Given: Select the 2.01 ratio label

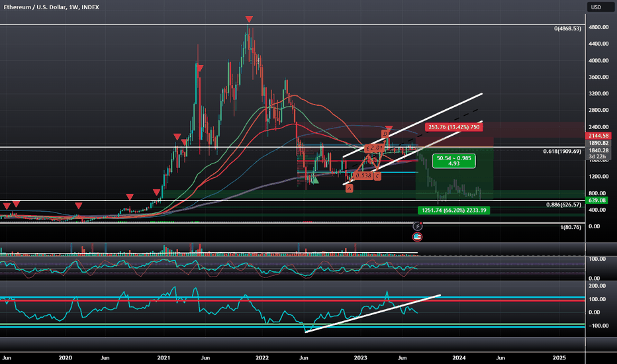Looking at the screenshot, I should (x=376, y=148).
